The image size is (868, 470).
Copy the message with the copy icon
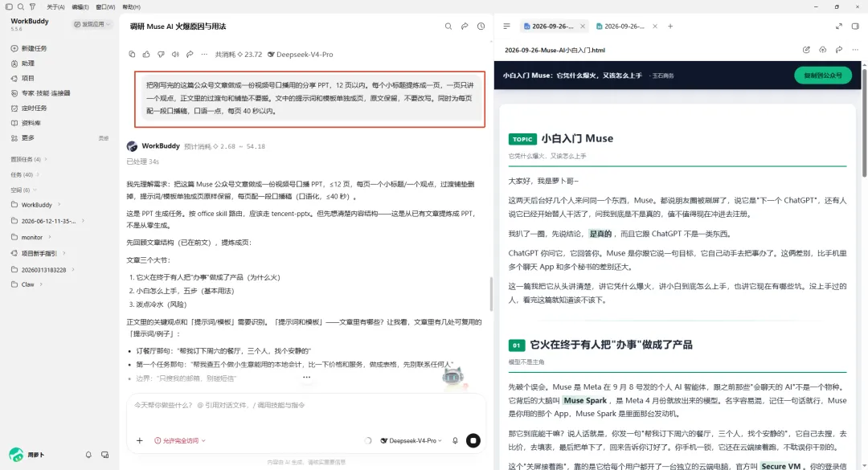(x=132, y=55)
